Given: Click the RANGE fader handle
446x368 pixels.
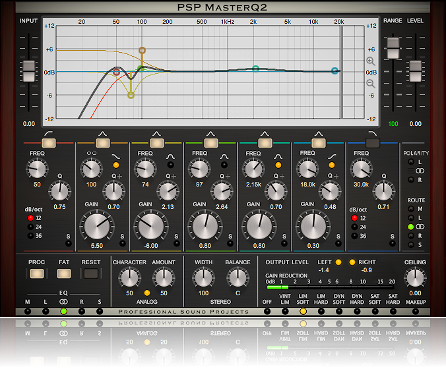Looking at the screenshot, I should tap(393, 48).
